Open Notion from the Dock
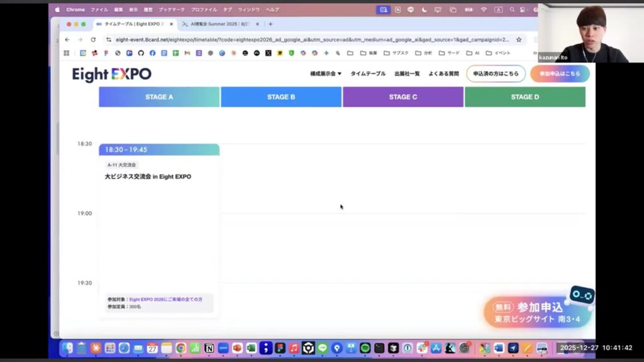This screenshot has width=644, height=362. pyautogui.click(x=209, y=348)
